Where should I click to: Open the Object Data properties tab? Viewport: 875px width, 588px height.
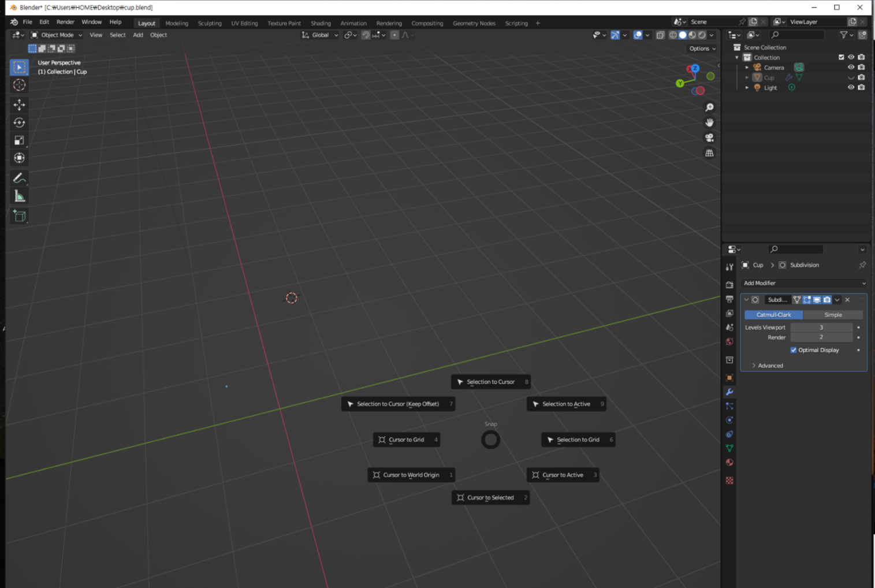(x=729, y=448)
